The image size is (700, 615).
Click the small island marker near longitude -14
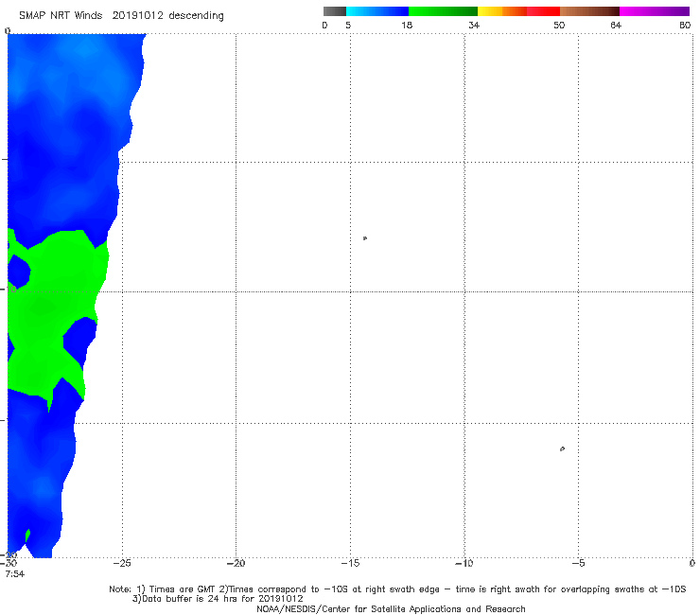[x=365, y=238]
